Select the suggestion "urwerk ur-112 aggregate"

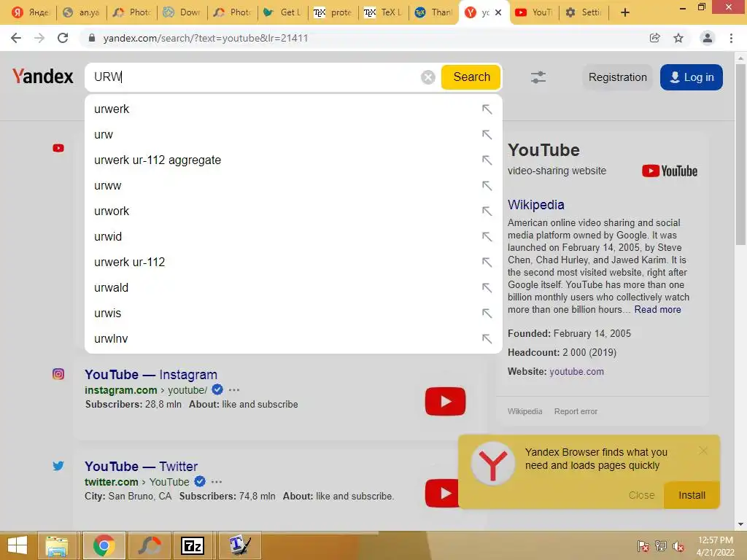[x=293, y=160]
